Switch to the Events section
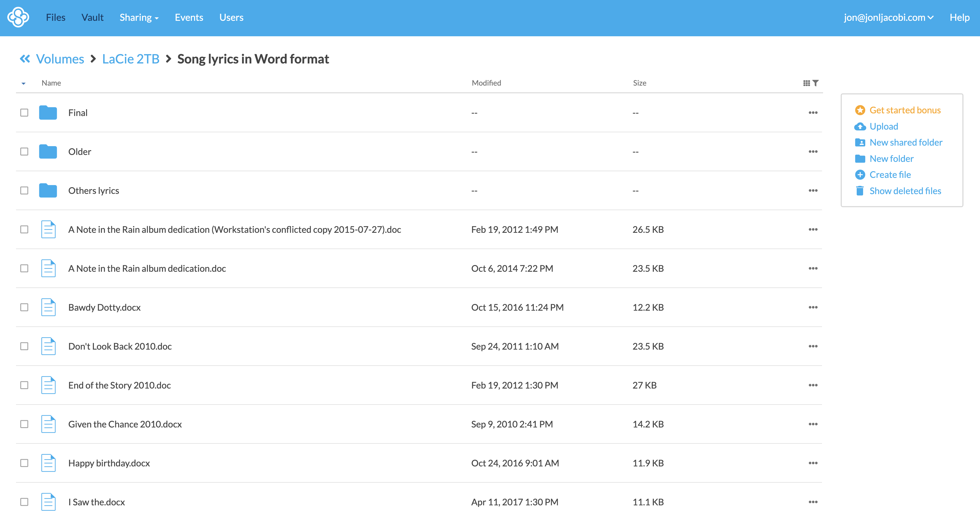 click(x=189, y=18)
